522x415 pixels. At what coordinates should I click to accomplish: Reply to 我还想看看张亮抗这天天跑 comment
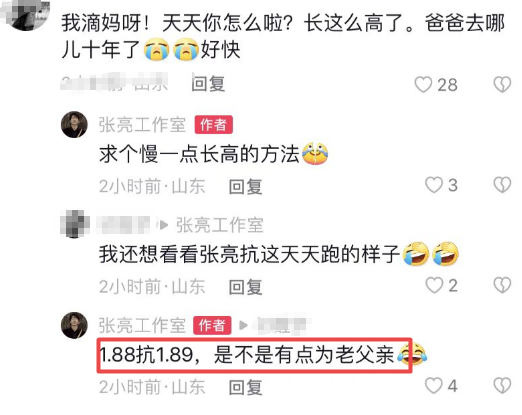tap(245, 287)
